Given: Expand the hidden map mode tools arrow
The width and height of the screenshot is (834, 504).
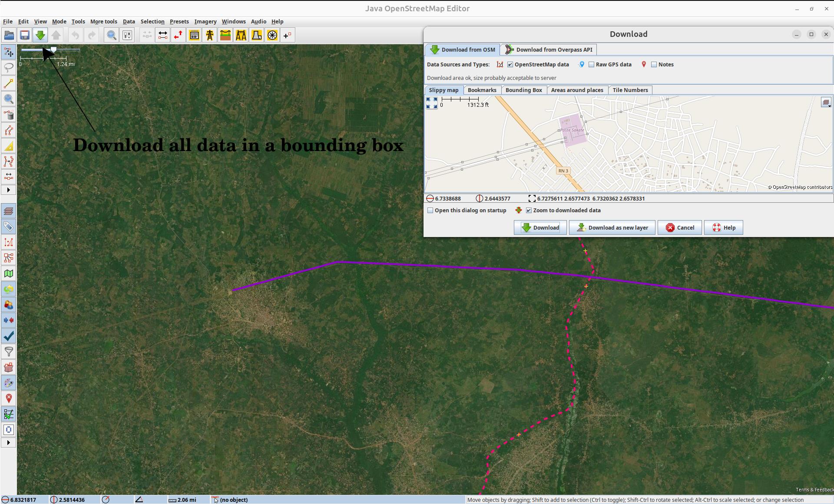Looking at the screenshot, I should 9,190.
